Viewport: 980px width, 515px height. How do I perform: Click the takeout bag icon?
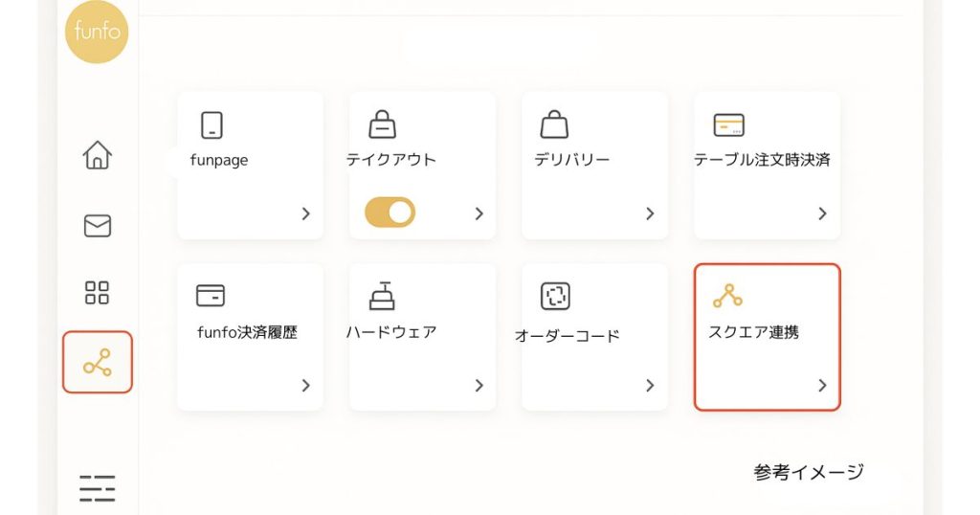(382, 124)
